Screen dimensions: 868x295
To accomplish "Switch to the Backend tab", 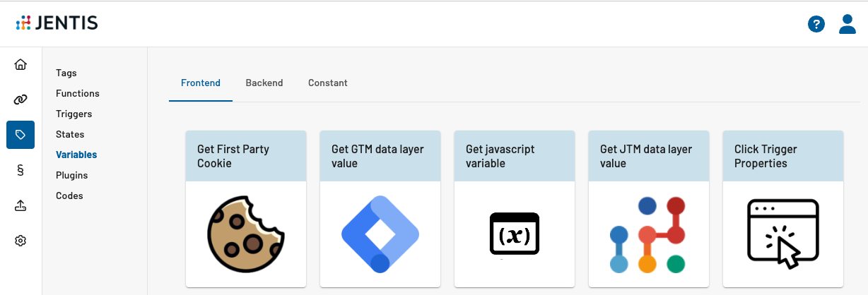I will pos(264,83).
